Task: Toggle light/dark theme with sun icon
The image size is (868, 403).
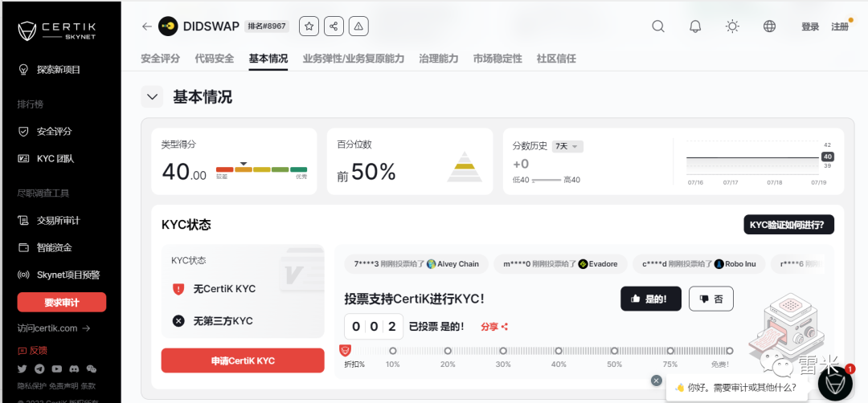Action: pos(732,26)
